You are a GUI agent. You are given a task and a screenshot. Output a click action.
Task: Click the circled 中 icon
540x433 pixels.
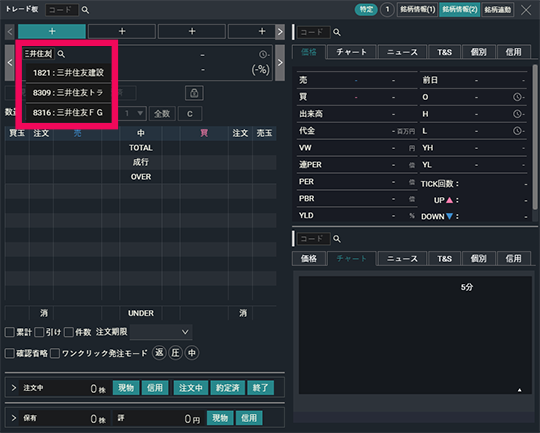coord(192,353)
